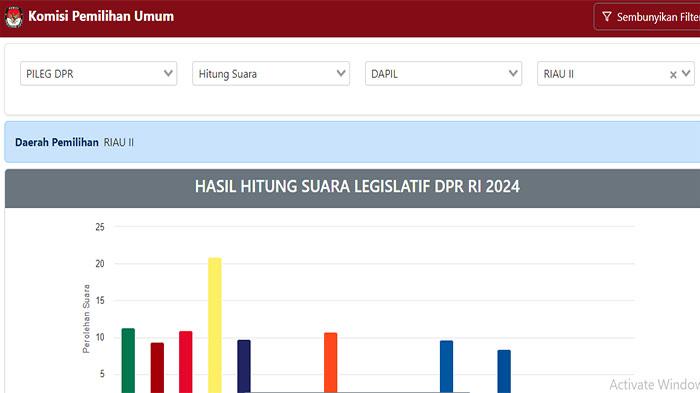Image resolution: width=700 pixels, height=393 pixels.
Task: Open the Hitung Suara dropdown
Action: 271,74
